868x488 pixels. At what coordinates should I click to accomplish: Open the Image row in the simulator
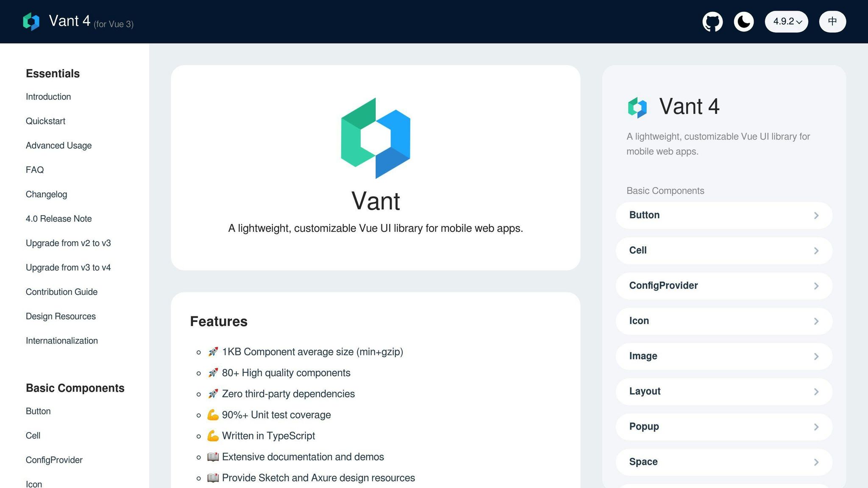point(724,356)
